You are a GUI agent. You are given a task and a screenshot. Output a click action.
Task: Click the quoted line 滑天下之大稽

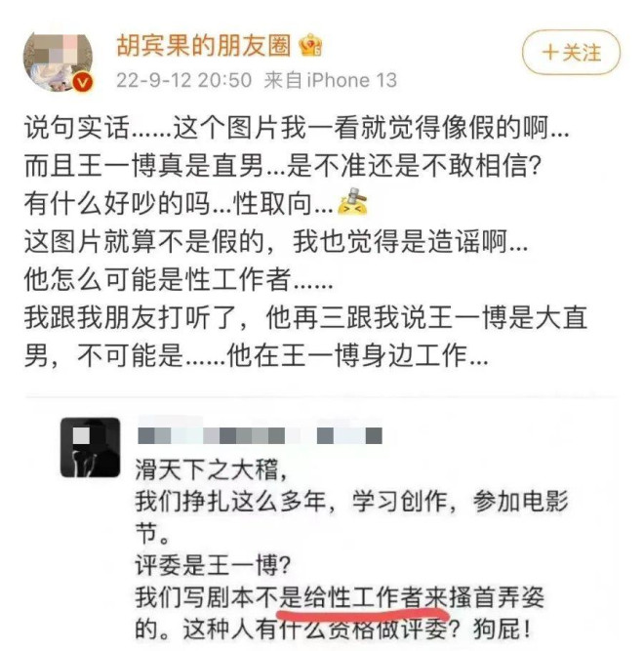point(211,470)
